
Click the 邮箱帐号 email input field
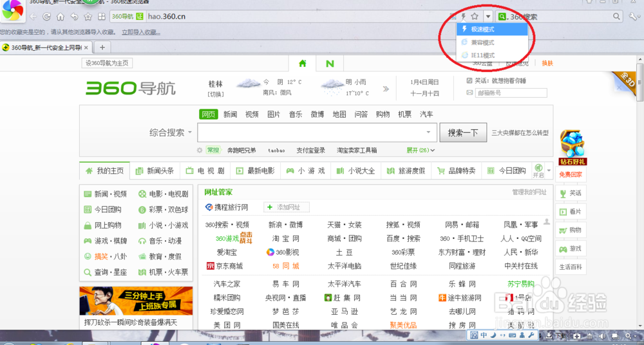511,93
